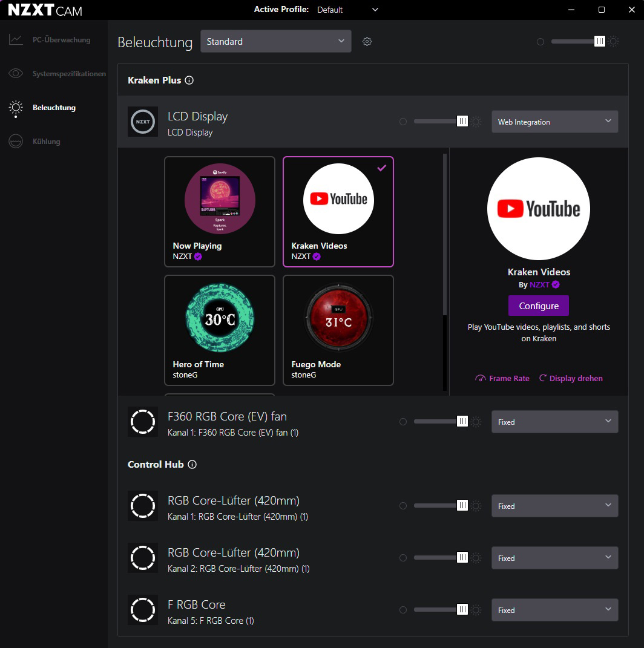Click 'Kanal 2: RGB Core-Lüfter (420mm) (1)' text
The image size is (644, 648).
click(238, 569)
